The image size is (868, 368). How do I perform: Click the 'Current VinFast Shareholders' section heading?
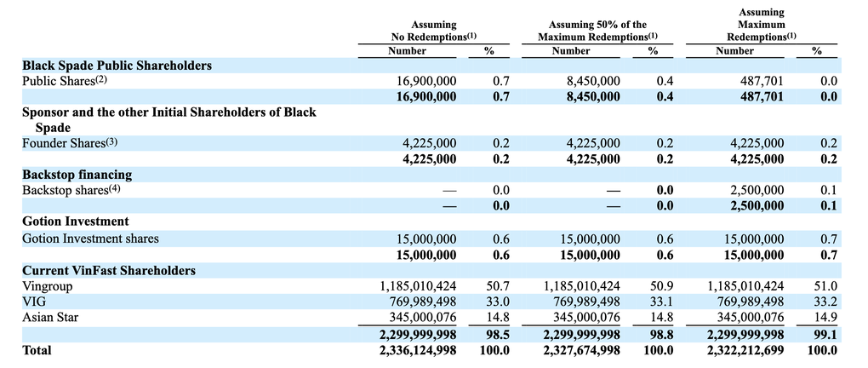109,271
